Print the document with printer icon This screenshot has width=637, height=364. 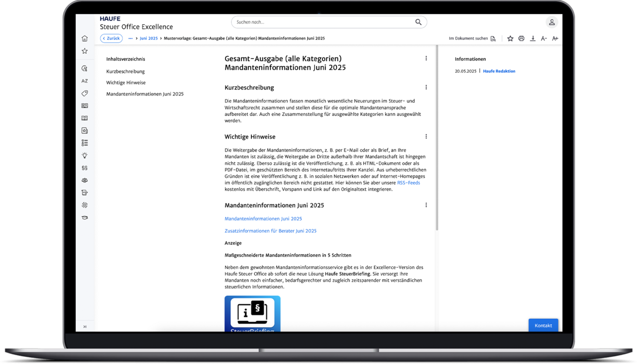(x=521, y=38)
